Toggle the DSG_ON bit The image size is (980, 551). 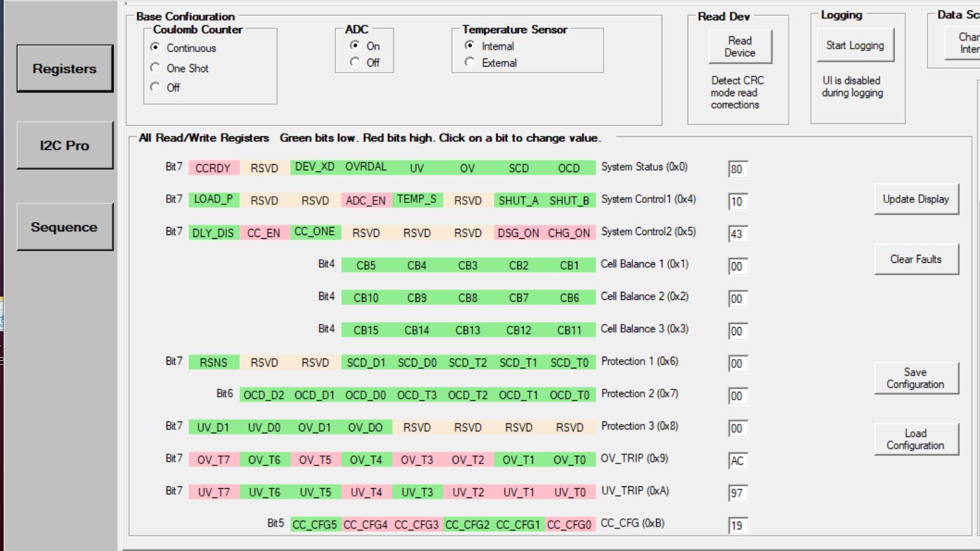click(x=519, y=233)
